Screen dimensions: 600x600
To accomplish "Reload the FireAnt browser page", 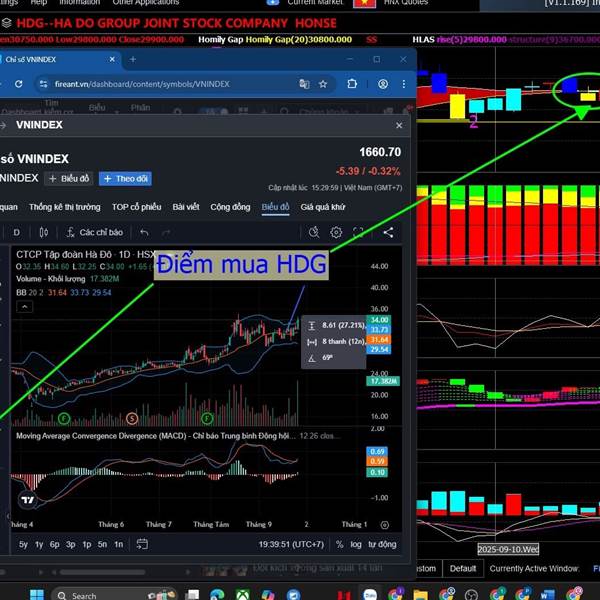I will point(18,84).
